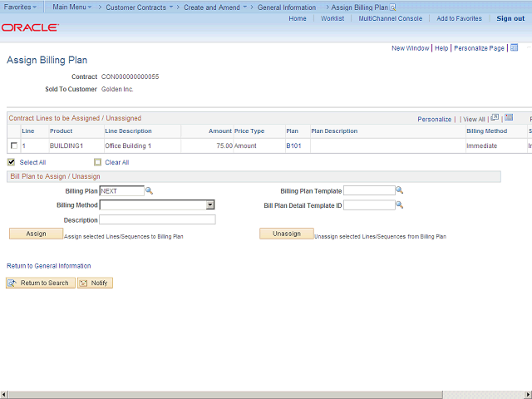
Task: Open the Billing Plan Template lookup
Action: (x=400, y=190)
